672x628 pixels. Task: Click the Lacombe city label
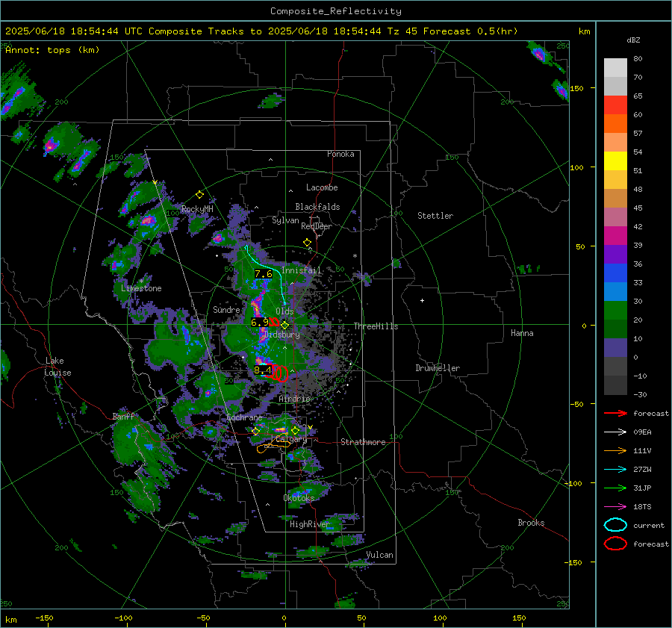pos(322,187)
